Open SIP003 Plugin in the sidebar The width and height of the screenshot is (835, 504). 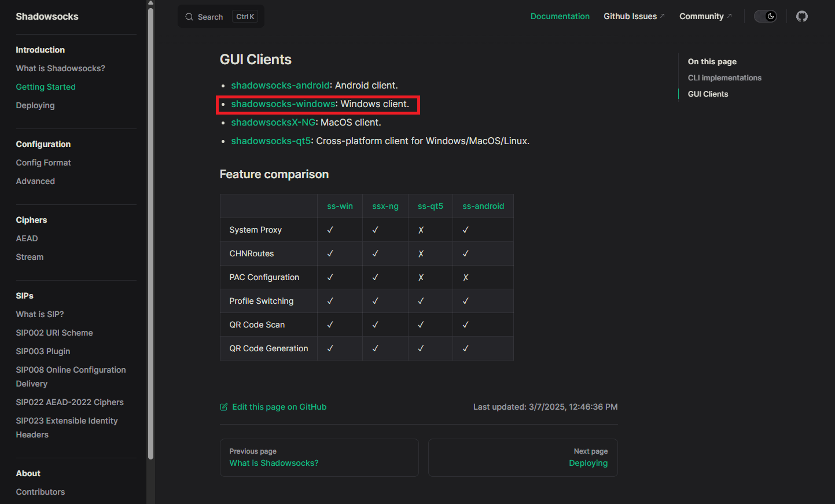tap(43, 351)
